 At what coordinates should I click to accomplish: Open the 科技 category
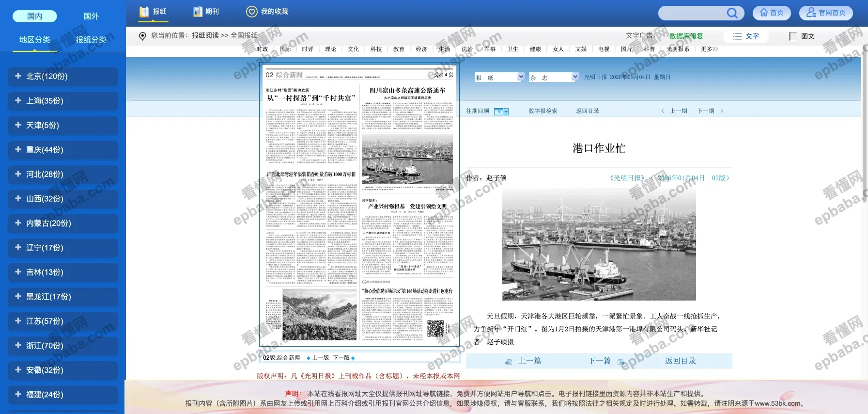coord(376,49)
